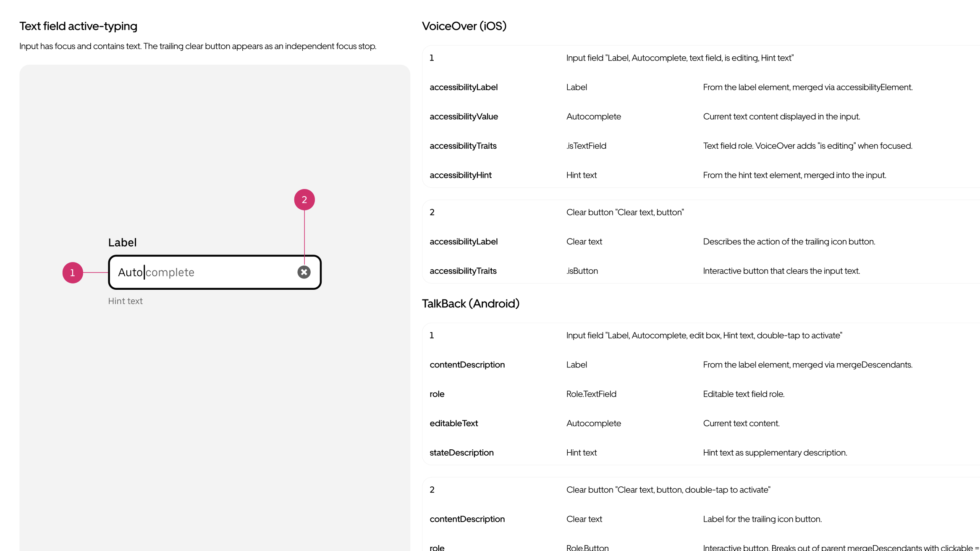Click the clear text X icon
The height and width of the screenshot is (551, 980).
coord(304,272)
